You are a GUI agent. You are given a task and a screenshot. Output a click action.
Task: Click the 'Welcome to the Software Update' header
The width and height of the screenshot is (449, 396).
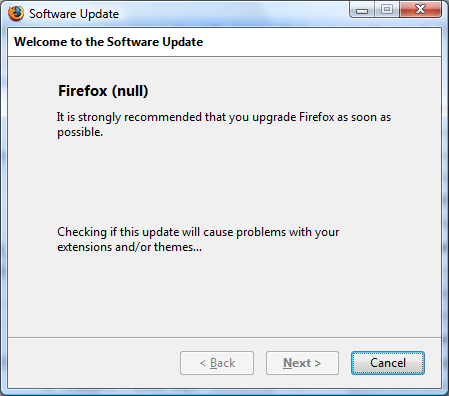108,42
